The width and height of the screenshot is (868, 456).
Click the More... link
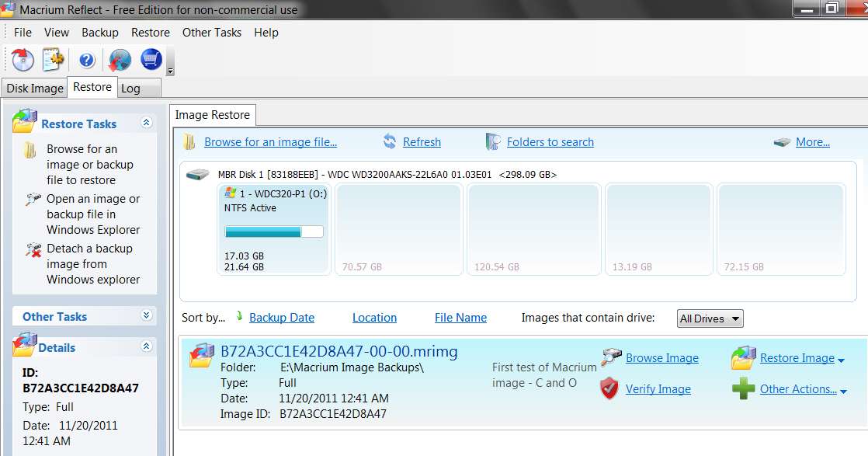[813, 142]
